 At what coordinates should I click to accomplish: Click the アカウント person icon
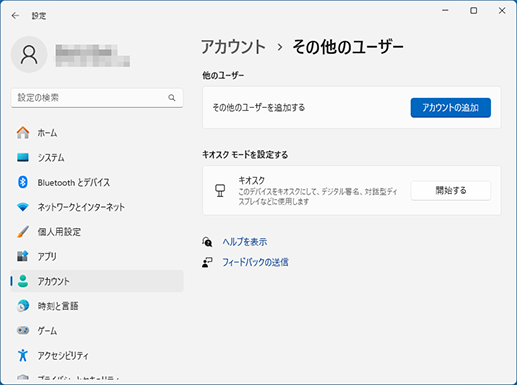click(x=23, y=281)
